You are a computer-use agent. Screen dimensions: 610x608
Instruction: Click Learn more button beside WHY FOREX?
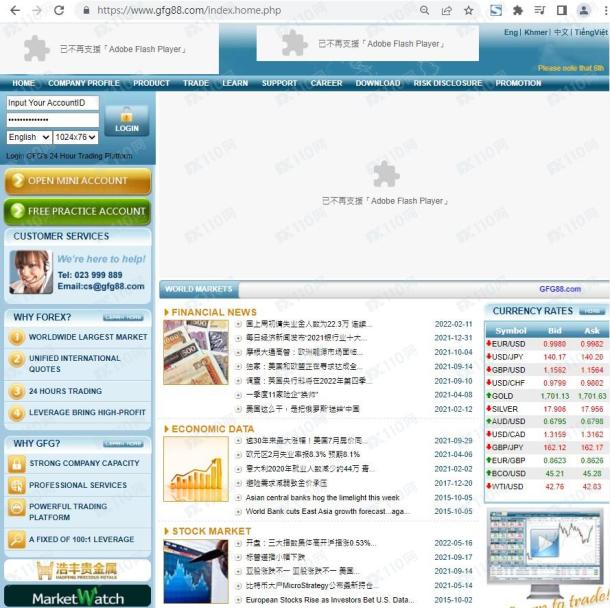point(123,318)
